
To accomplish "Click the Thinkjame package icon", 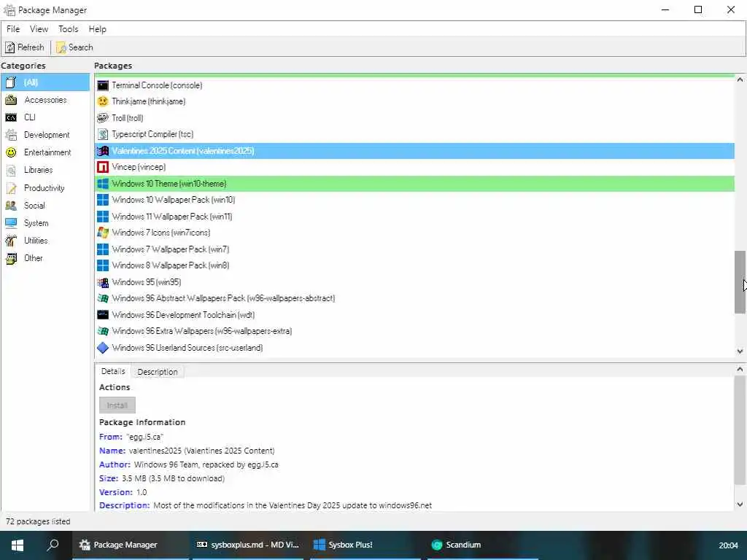I will click(102, 101).
